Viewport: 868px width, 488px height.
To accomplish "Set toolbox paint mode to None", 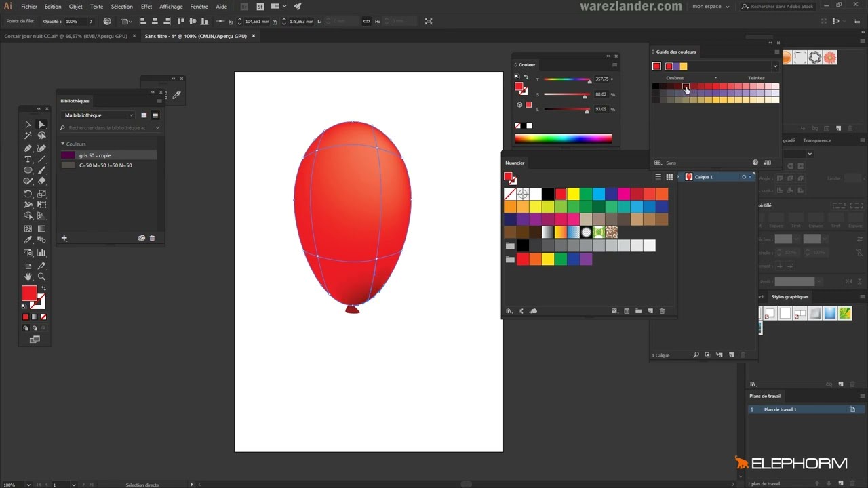I will tap(43, 317).
